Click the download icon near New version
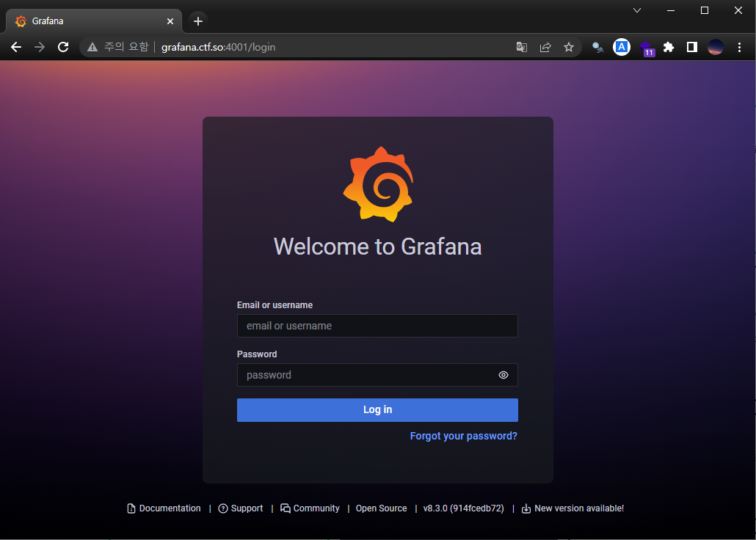The height and width of the screenshot is (540, 756). pos(526,508)
